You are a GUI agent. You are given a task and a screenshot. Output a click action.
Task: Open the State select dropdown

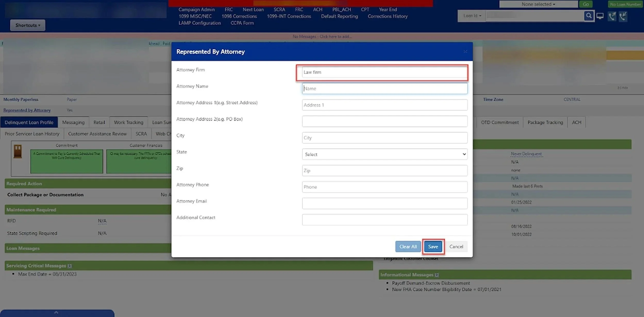click(x=384, y=154)
